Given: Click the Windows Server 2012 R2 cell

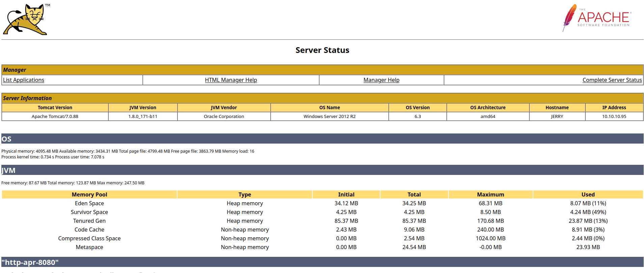Looking at the screenshot, I should [x=329, y=116].
